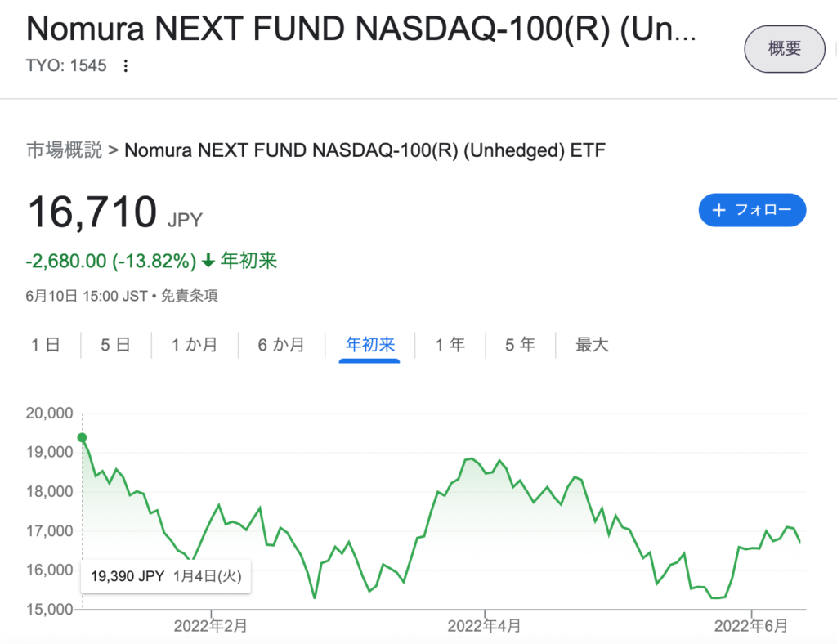The width and height of the screenshot is (837, 644).
Task: Open the three-dot menu beside TYO: 1545
Action: [x=125, y=65]
